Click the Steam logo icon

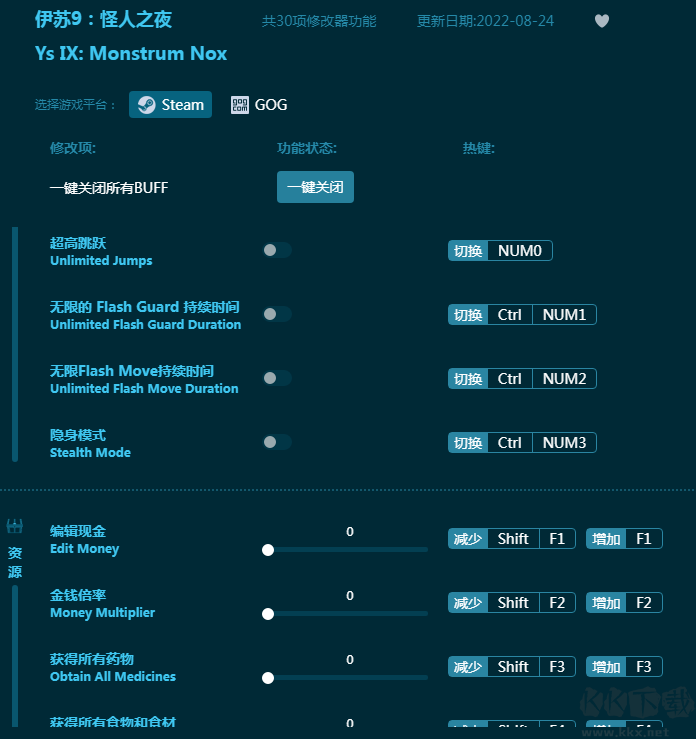[146, 105]
